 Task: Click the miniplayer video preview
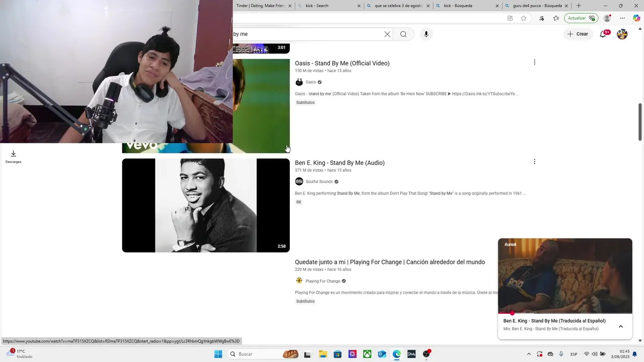point(565,276)
